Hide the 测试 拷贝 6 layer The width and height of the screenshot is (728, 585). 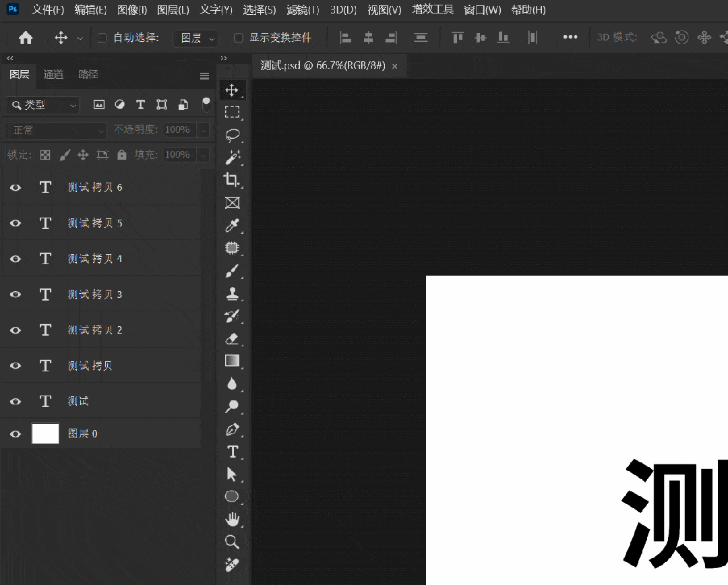pos(16,187)
